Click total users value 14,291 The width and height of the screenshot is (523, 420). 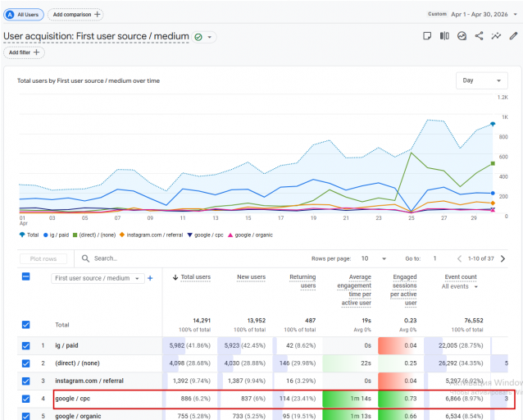[x=202, y=321]
